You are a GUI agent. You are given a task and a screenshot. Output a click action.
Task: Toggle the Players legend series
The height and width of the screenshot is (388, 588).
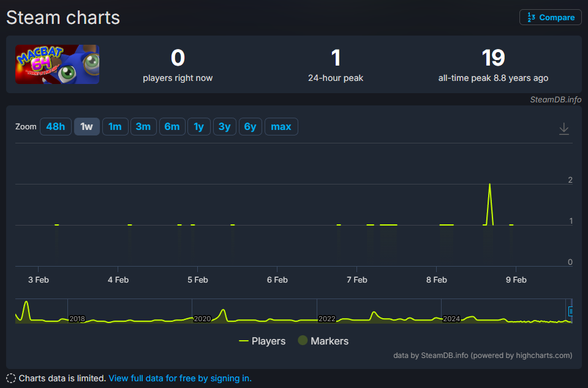262,341
